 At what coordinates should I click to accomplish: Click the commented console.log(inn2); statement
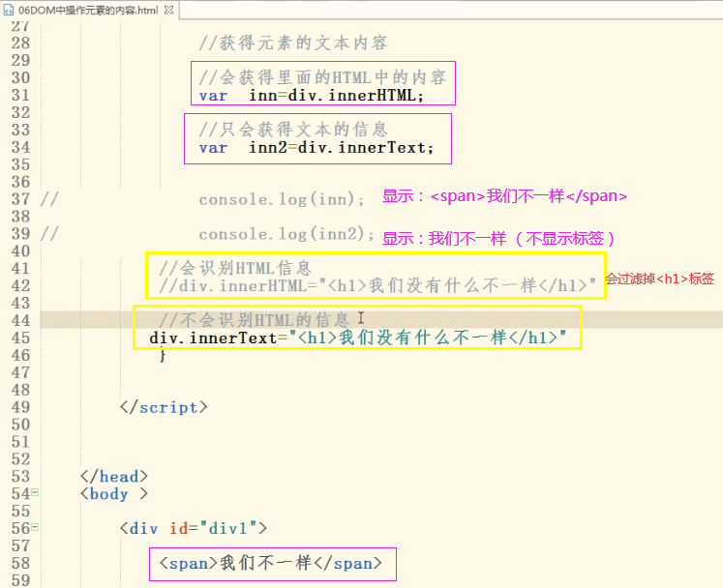point(286,234)
